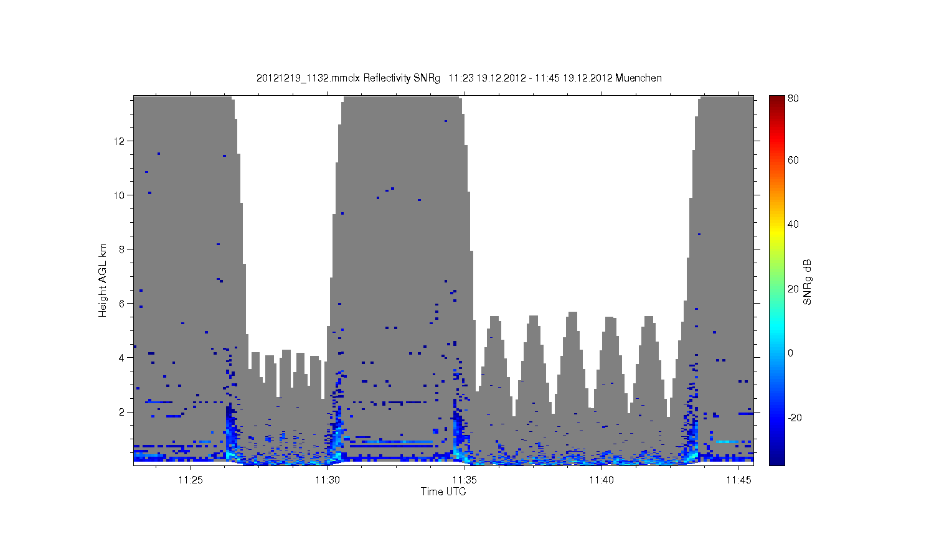The height and width of the screenshot is (560, 934).
Task: Click the colorbar value label 80
Action: 793,98
